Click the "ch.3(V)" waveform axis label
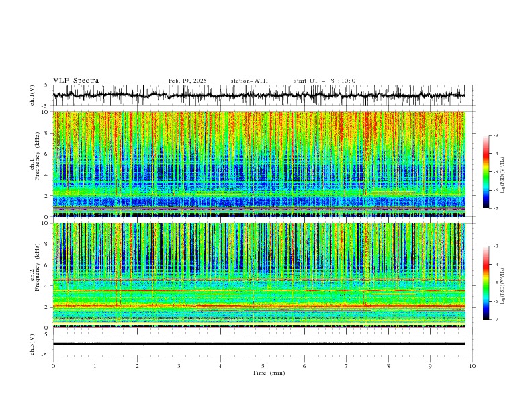Screen dimensions: 532x411 32,345
